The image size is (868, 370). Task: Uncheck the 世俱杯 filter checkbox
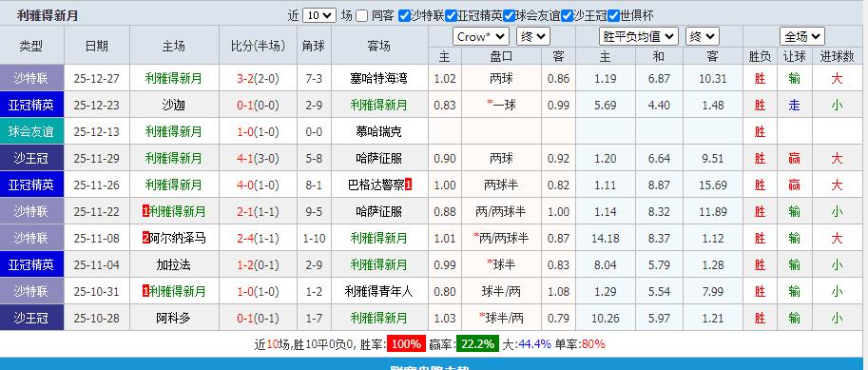tap(613, 15)
